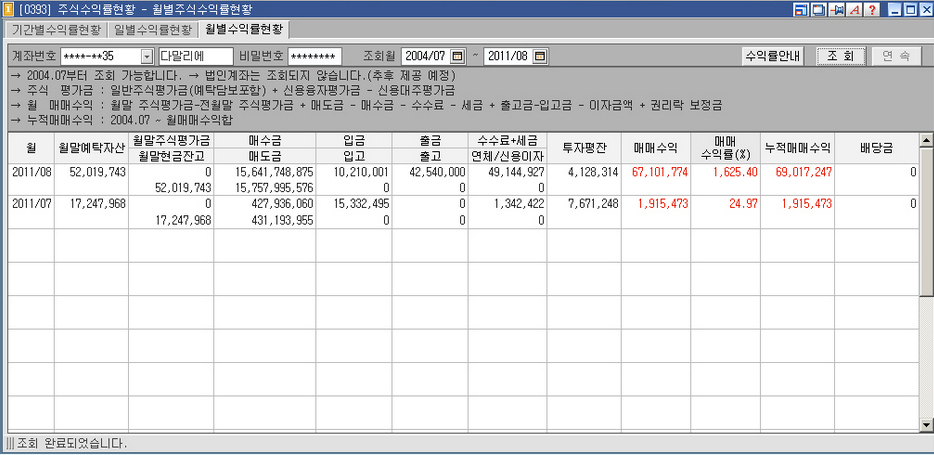Click the password input field
This screenshot has width=934, height=455.
point(315,56)
